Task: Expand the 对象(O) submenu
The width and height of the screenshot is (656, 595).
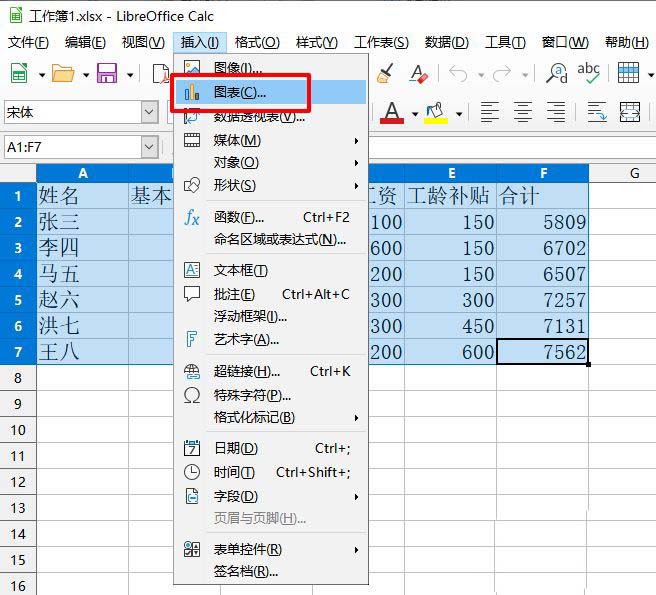Action: (271, 162)
